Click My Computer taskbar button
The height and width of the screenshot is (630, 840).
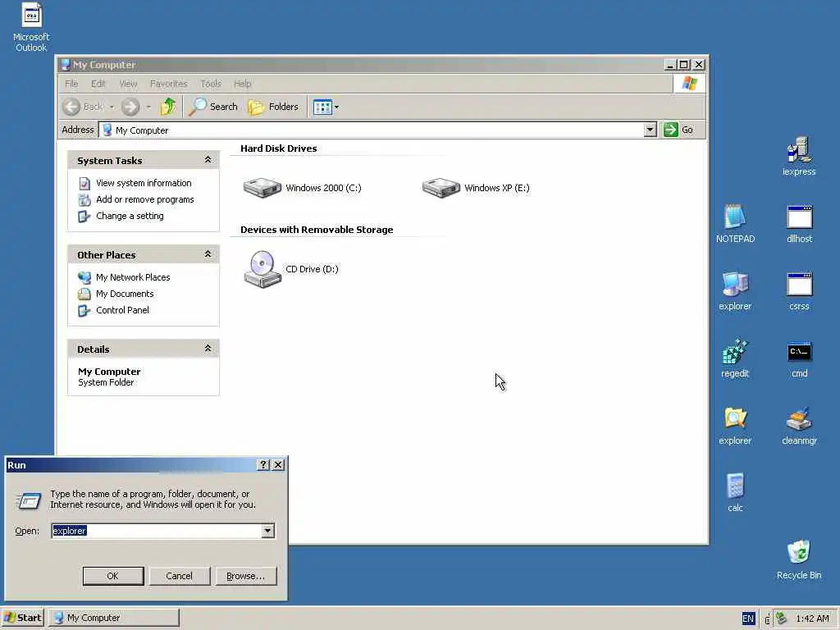(114, 618)
